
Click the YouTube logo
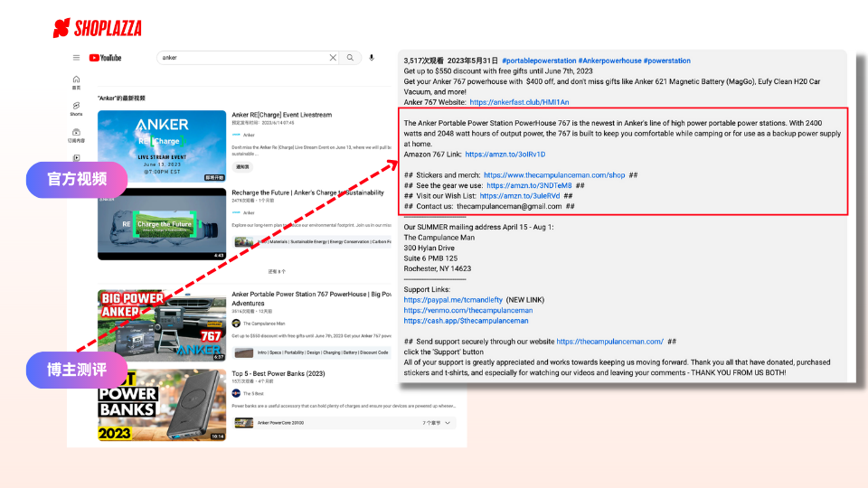[x=105, y=58]
